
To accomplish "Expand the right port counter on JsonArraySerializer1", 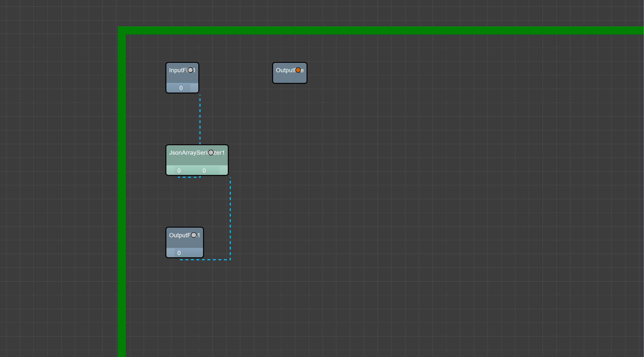I will tap(204, 171).
